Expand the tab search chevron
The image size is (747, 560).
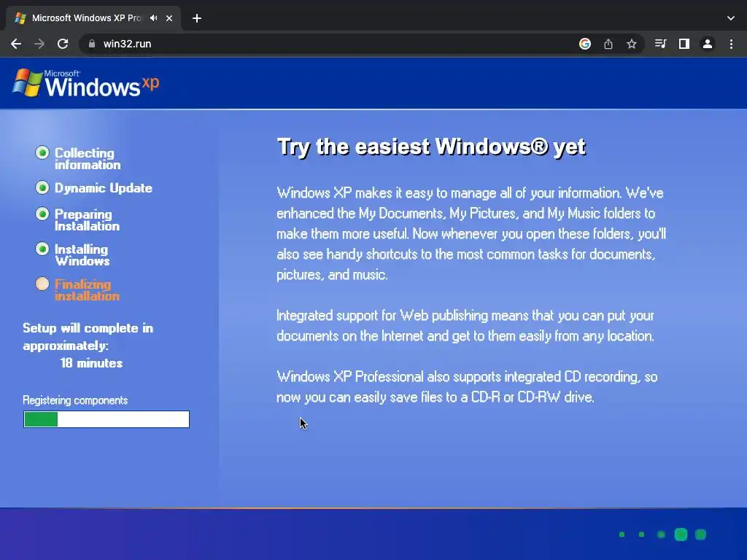(x=731, y=18)
